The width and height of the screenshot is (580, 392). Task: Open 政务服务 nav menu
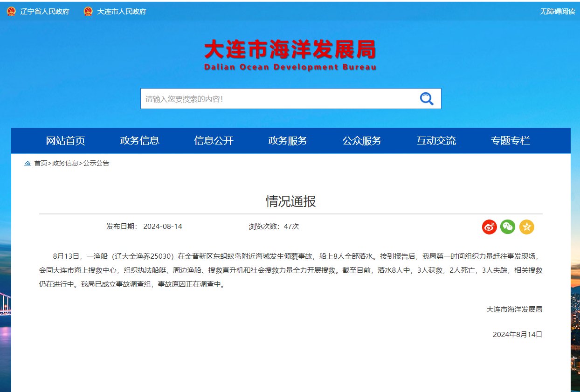[x=288, y=141]
